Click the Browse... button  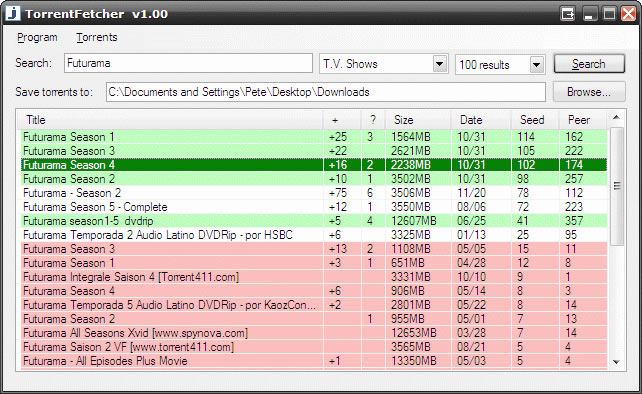click(589, 92)
